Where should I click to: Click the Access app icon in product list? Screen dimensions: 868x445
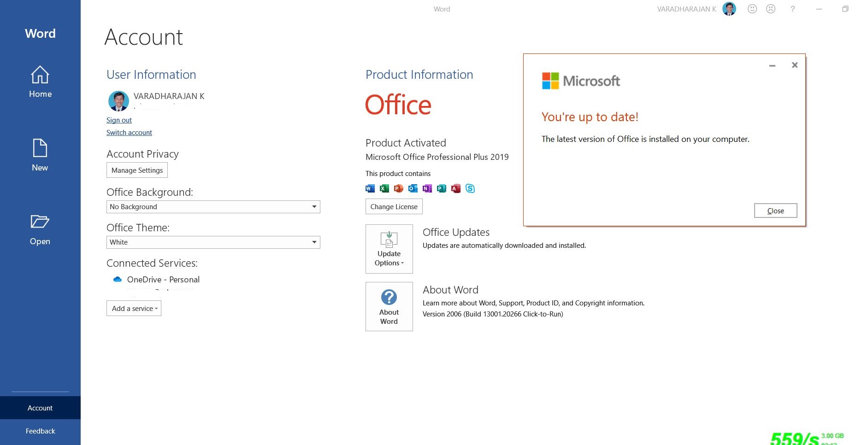[x=456, y=188]
